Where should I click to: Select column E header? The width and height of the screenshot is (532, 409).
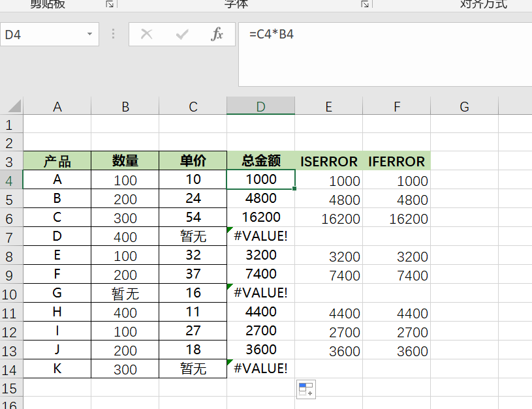329,106
